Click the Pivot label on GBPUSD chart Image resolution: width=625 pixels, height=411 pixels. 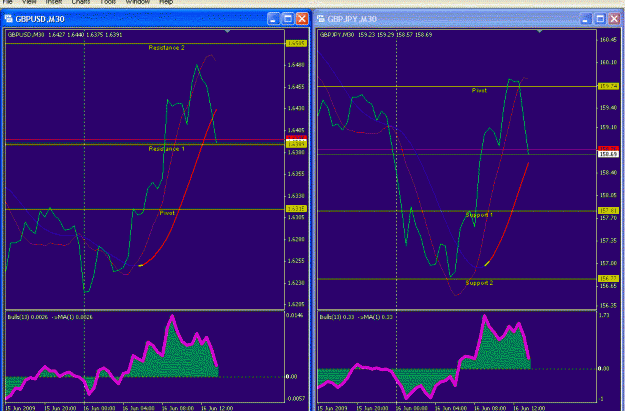point(167,213)
